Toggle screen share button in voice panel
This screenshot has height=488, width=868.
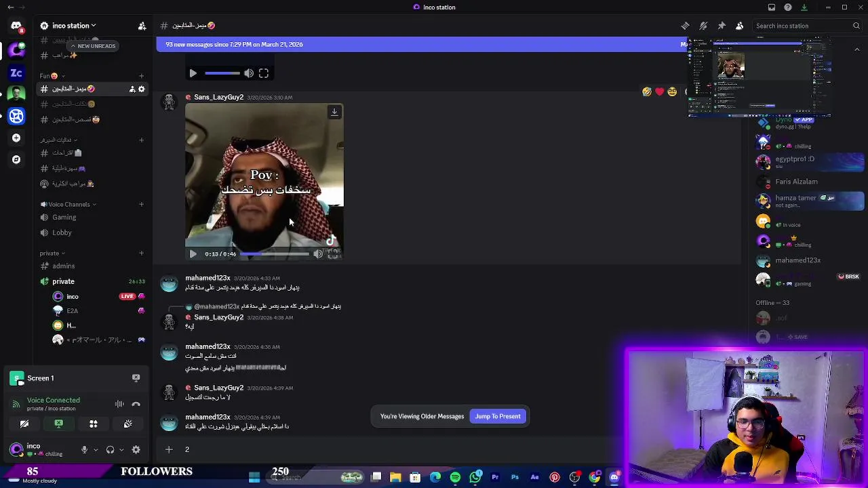(x=59, y=424)
